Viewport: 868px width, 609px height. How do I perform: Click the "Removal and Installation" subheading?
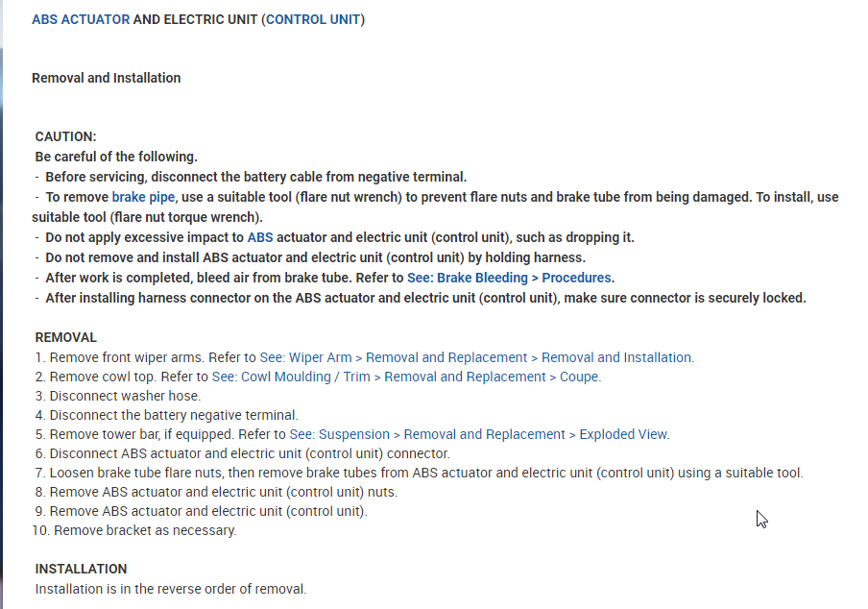click(x=106, y=78)
